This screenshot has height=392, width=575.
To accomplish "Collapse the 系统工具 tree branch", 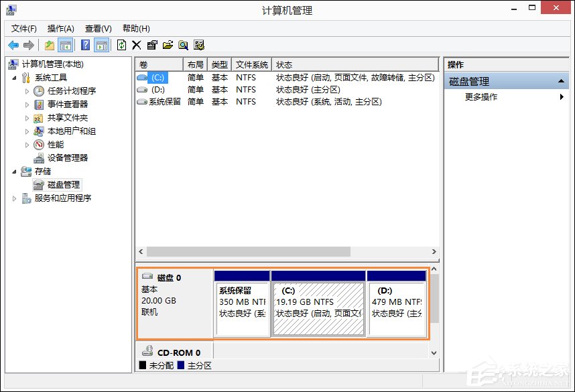I will click(13, 77).
